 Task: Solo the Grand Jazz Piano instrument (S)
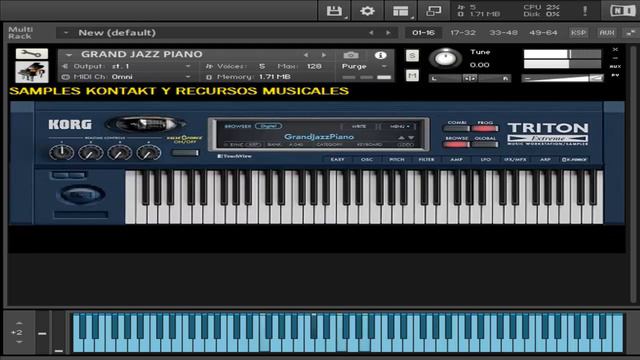pyautogui.click(x=412, y=56)
